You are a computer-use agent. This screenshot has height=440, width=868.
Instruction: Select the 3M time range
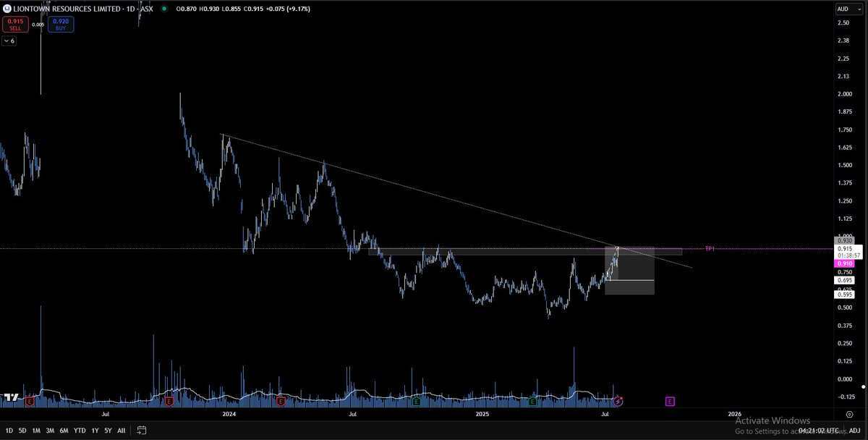[x=50, y=430]
